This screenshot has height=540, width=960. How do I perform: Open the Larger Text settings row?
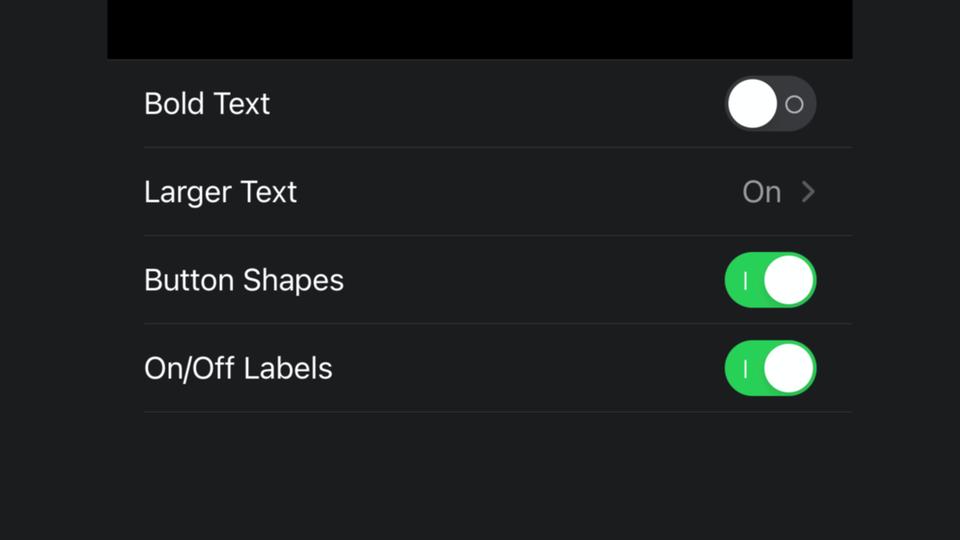(480, 192)
